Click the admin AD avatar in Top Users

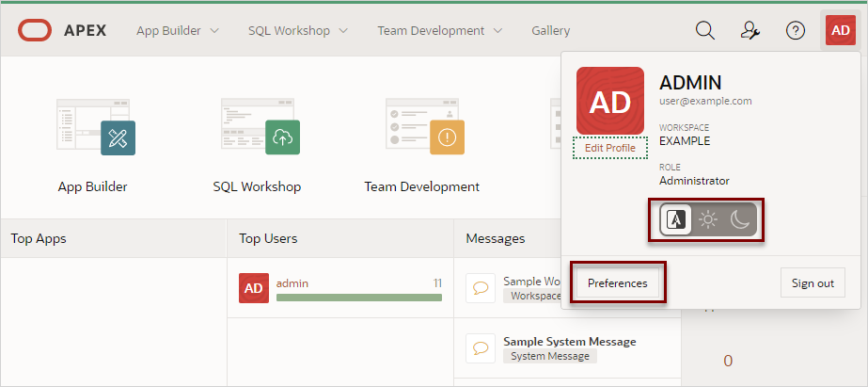(x=254, y=288)
